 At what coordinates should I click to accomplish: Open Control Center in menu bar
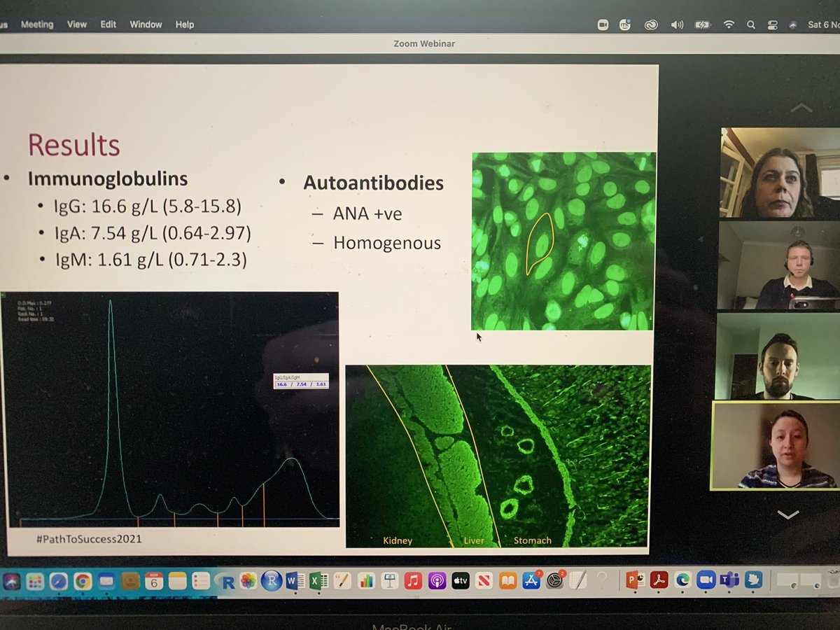click(772, 24)
